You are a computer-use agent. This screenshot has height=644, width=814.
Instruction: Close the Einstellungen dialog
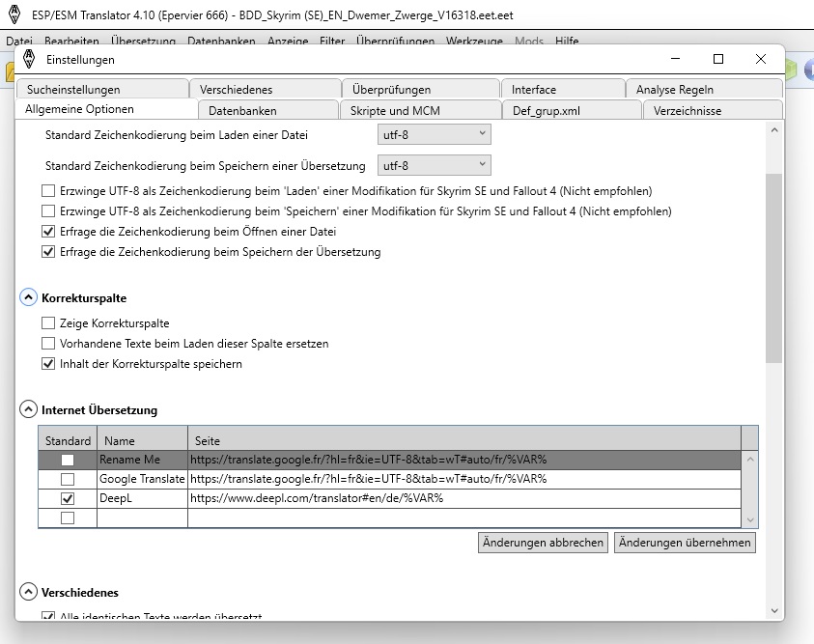(761, 59)
